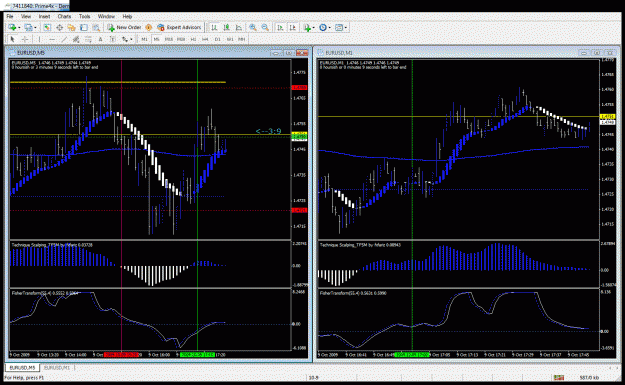Toggle chart Auto Scroll
This screenshot has width=625, height=385.
point(280,28)
